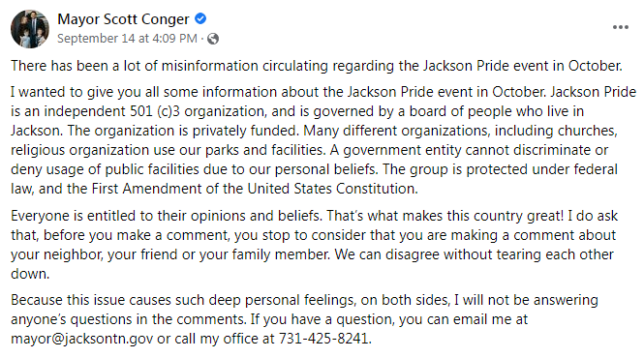Click the '501 (c)3 organization' text
The image size is (644, 358).
[198, 111]
